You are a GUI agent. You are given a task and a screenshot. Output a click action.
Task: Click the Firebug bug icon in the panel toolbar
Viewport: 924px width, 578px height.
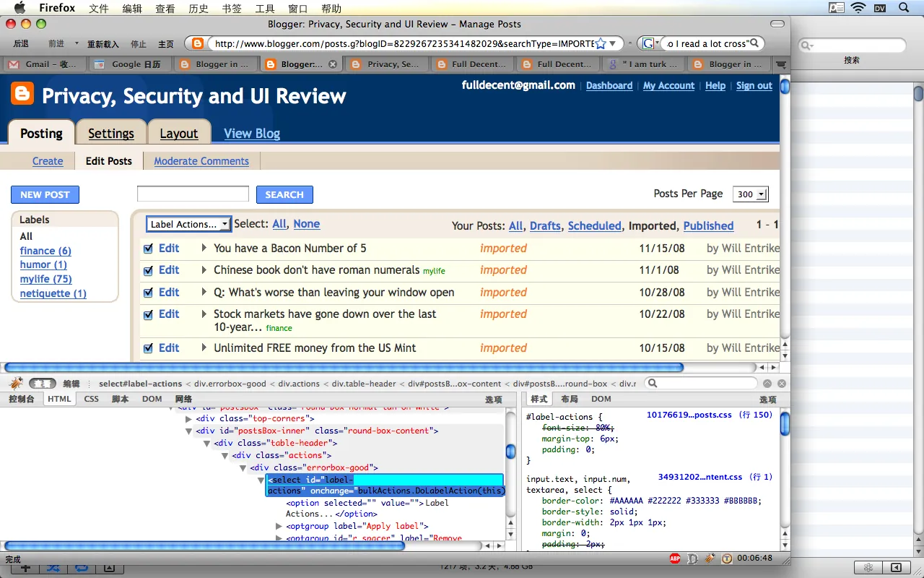16,384
